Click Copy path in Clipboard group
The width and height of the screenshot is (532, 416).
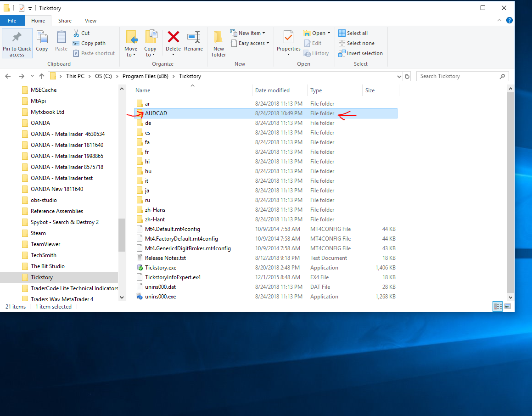pos(89,43)
